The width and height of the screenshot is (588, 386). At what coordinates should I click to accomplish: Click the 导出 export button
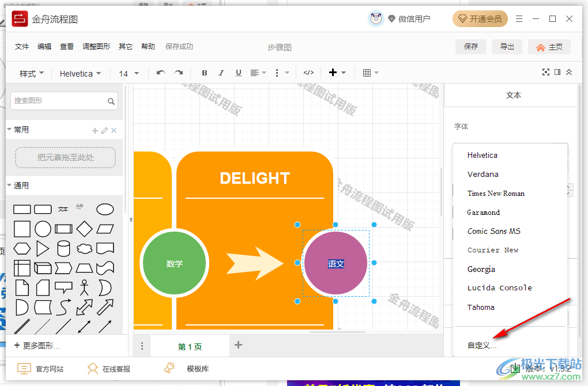(507, 47)
